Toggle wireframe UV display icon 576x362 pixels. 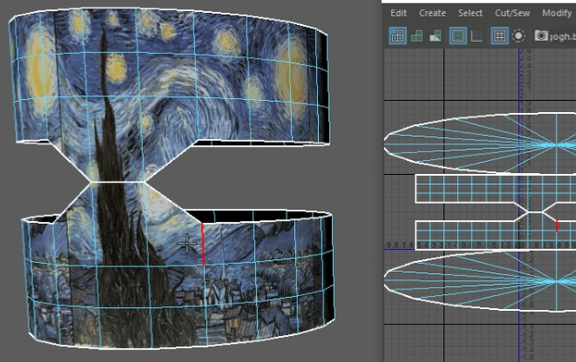(398, 36)
